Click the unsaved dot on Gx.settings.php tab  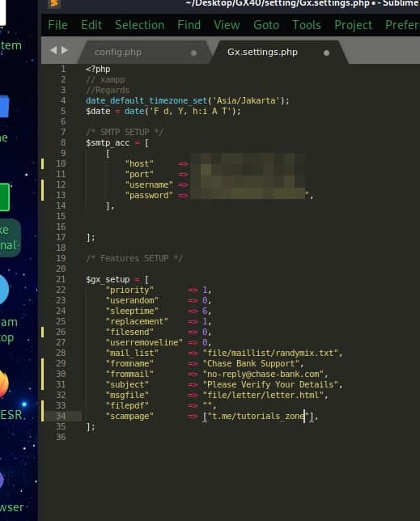326,53
